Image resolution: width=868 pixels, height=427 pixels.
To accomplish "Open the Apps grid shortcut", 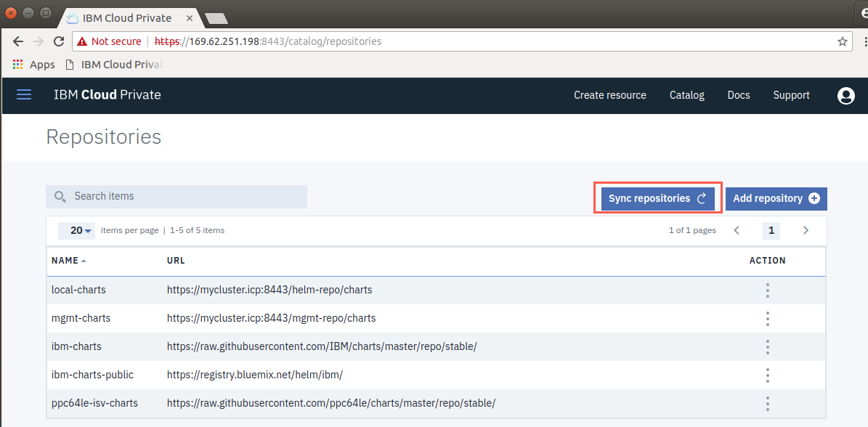I will (x=17, y=64).
